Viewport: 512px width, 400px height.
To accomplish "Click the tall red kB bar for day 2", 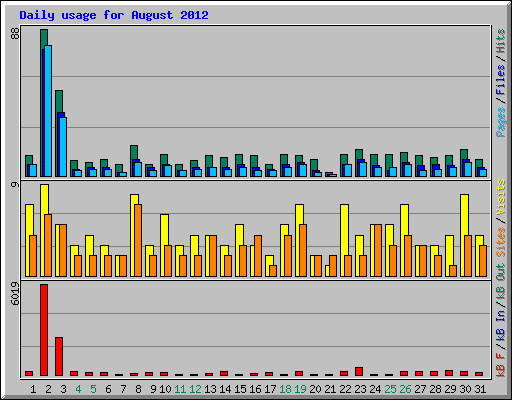I will [x=44, y=330].
